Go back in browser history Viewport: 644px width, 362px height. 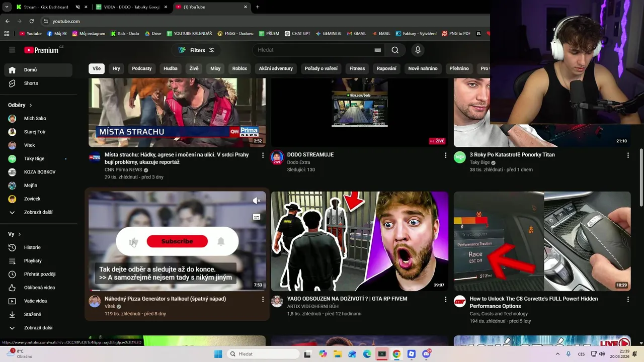(x=7, y=21)
